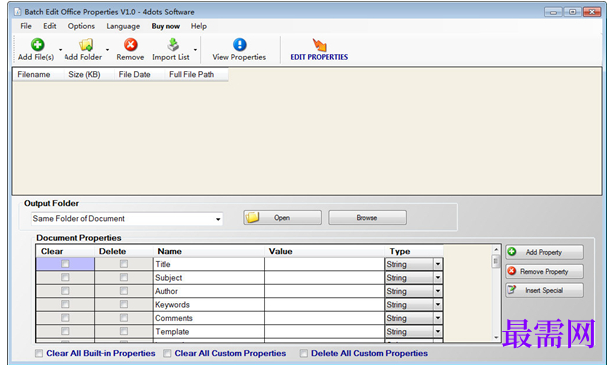
Task: Click the red icon of Remove Property
Action: [512, 271]
